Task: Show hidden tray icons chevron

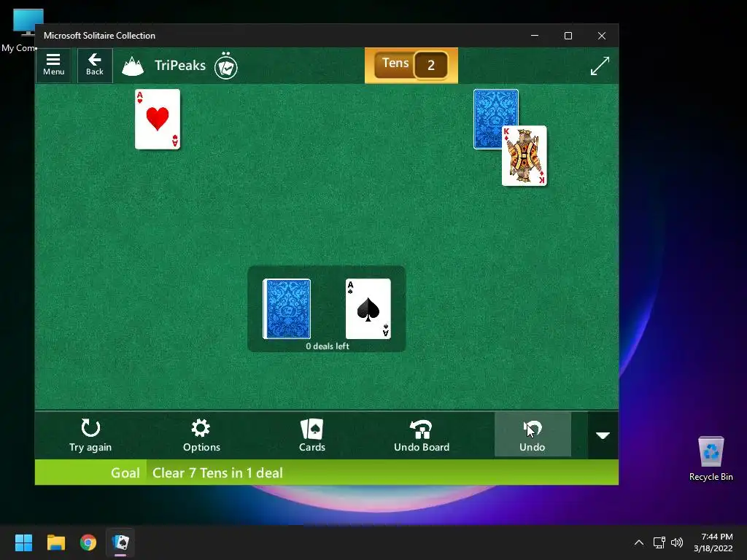Action: pyautogui.click(x=639, y=542)
